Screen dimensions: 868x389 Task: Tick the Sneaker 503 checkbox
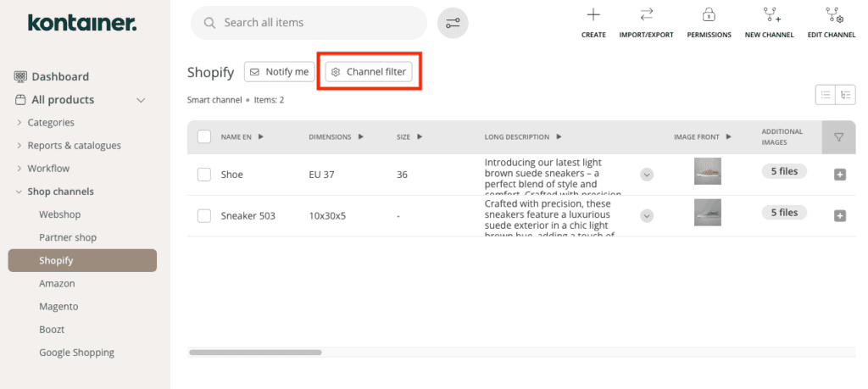tap(203, 216)
